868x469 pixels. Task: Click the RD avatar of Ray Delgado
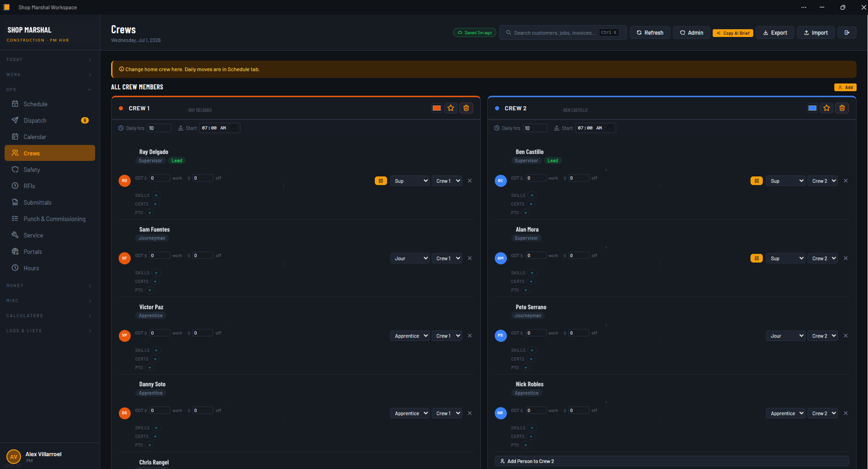pos(125,181)
